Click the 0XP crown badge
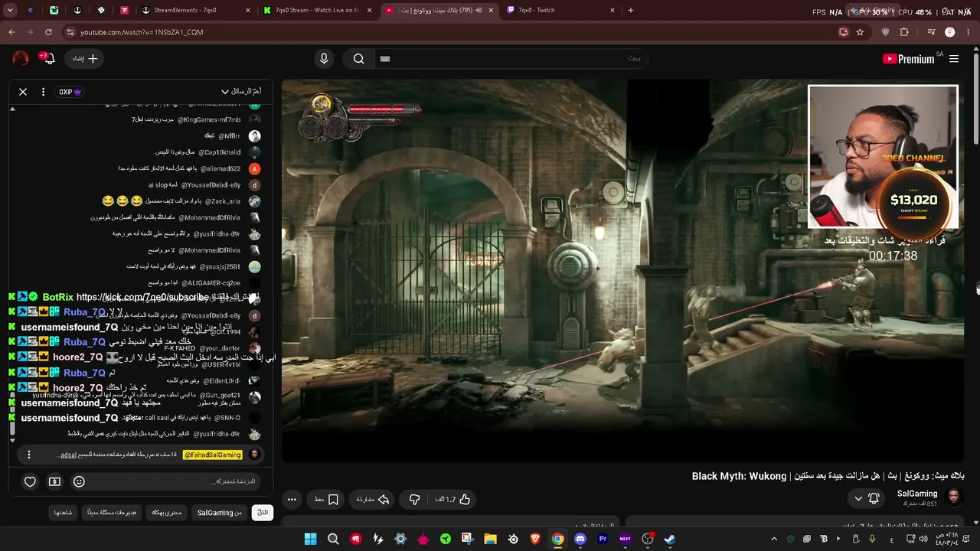 [70, 92]
